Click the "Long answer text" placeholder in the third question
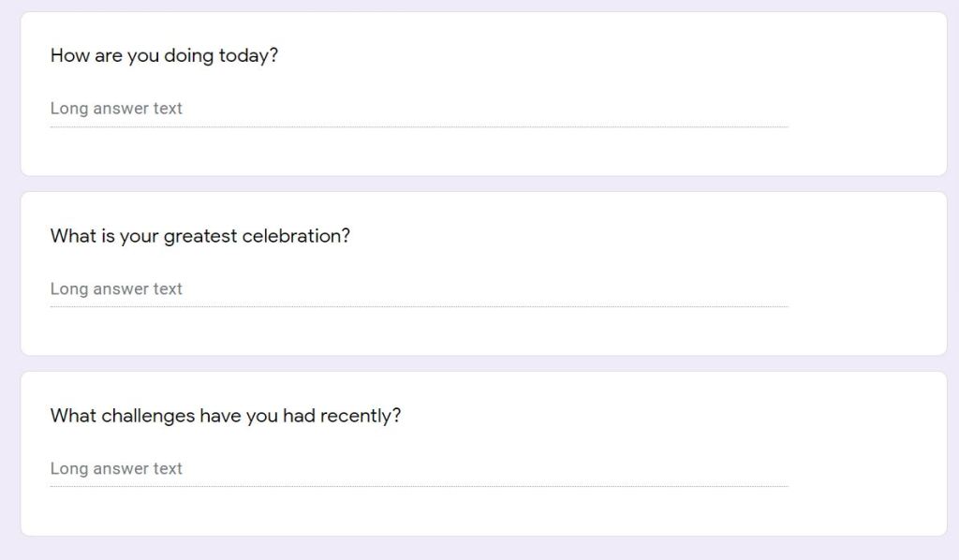The image size is (959, 560). (116, 469)
